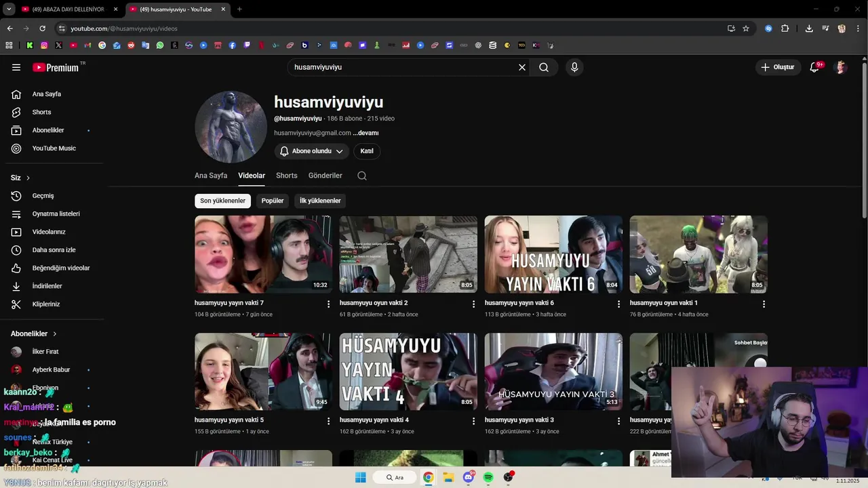Expand channel description with ...devamı
Image resolution: width=868 pixels, height=488 pixels.
click(366, 133)
